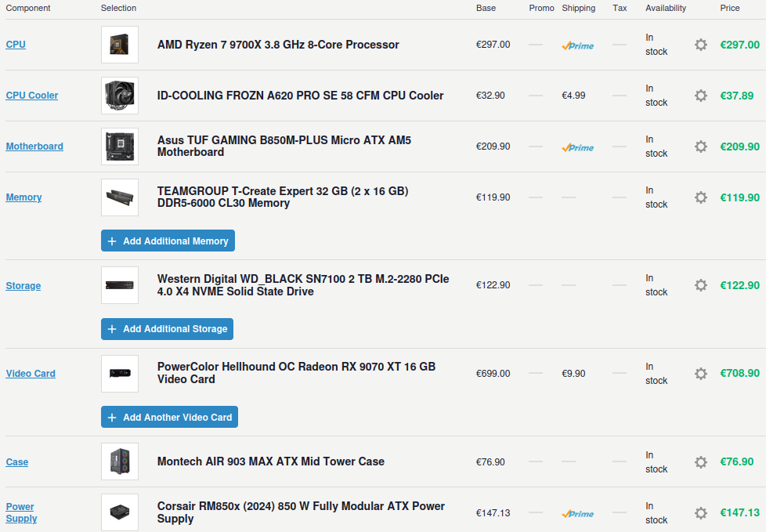This screenshot has width=766, height=532.
Task: Click the Price column header
Action: pos(729,8)
